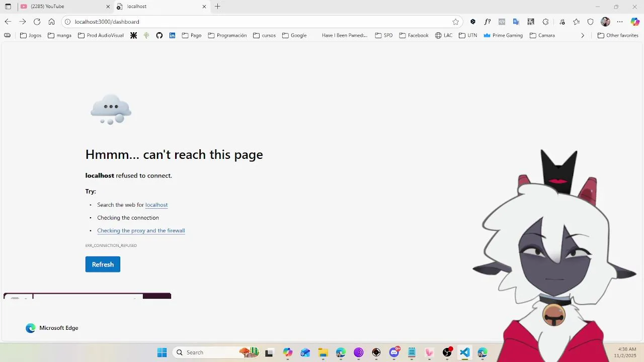Open the UTN bookmarks folder

coord(468,35)
